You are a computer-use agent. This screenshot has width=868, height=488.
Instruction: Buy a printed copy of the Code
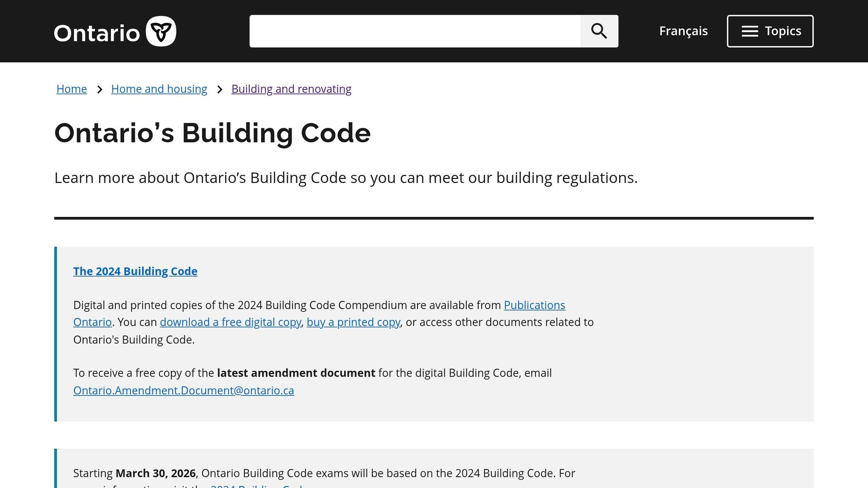click(x=353, y=322)
